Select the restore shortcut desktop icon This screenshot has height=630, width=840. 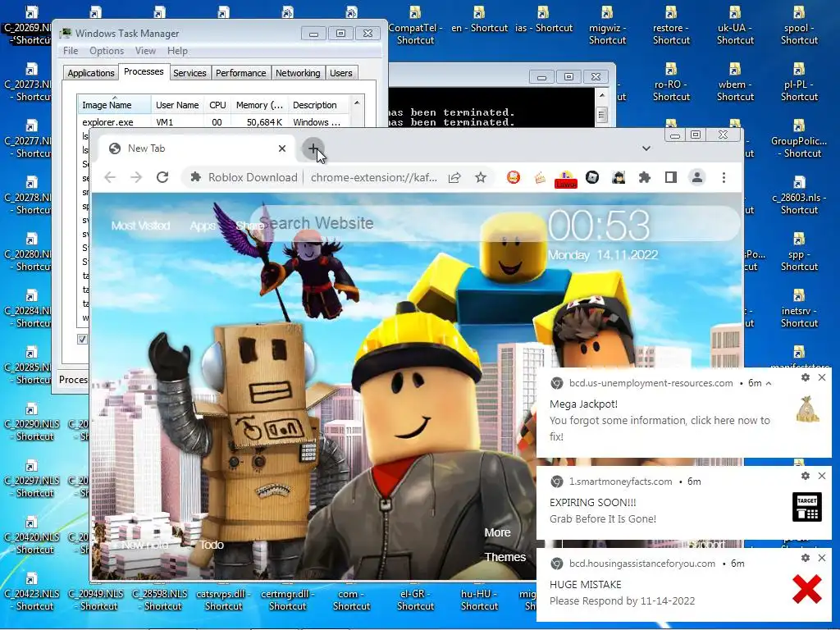click(x=671, y=25)
